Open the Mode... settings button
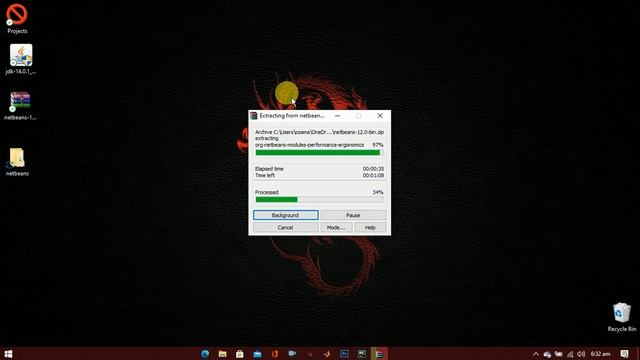 336,227
